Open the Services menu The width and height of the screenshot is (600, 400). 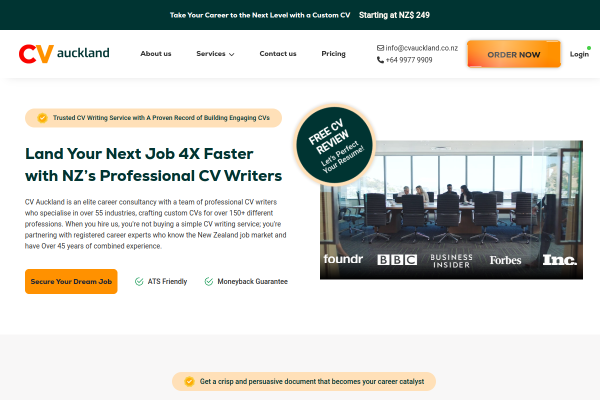tap(215, 54)
